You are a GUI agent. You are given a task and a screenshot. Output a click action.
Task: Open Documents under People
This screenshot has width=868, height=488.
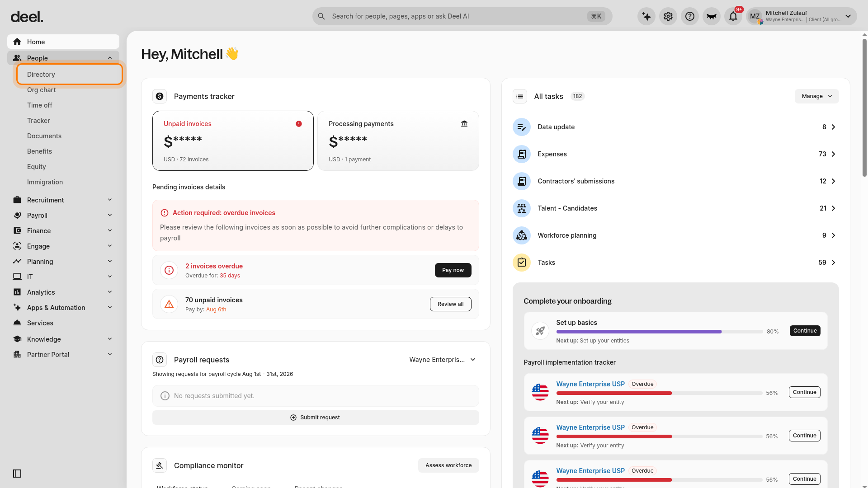pos(44,136)
